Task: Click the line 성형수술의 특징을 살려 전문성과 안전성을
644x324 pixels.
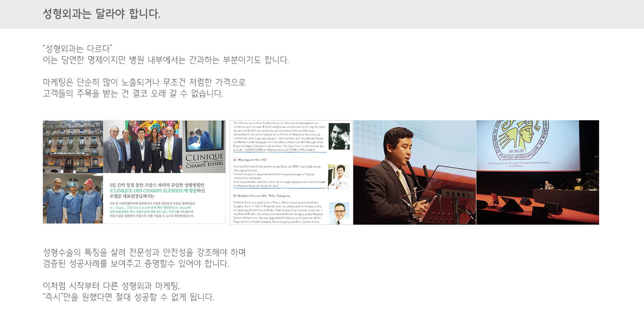Action: coord(144,252)
